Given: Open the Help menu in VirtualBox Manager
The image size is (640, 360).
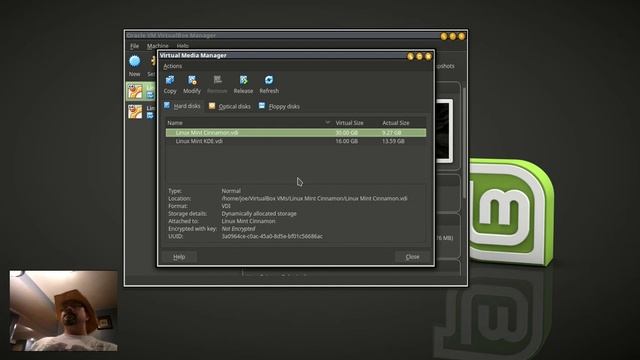Looking at the screenshot, I should [182, 46].
